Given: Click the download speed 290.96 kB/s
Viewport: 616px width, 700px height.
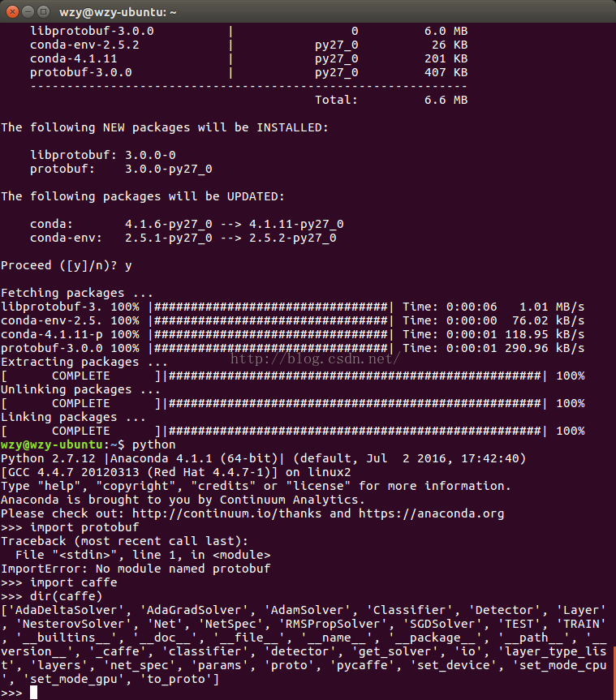Looking at the screenshot, I should click(x=545, y=348).
